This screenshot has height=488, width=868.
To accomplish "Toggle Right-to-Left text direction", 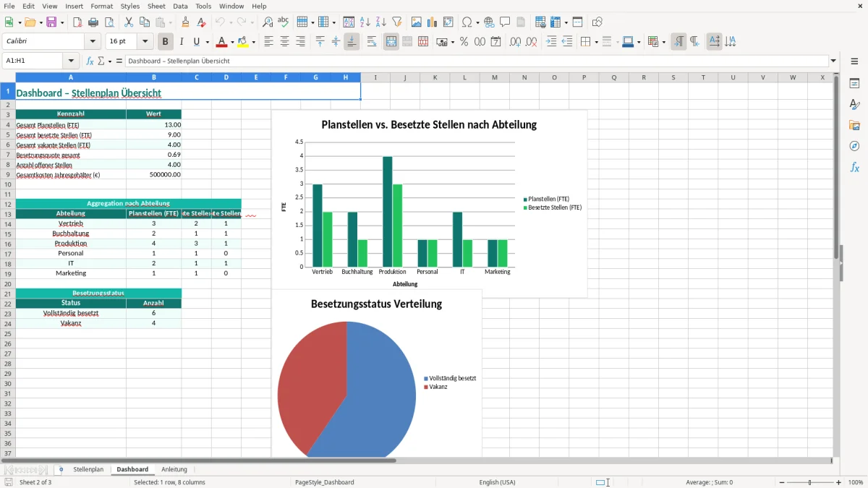I will click(x=694, y=42).
